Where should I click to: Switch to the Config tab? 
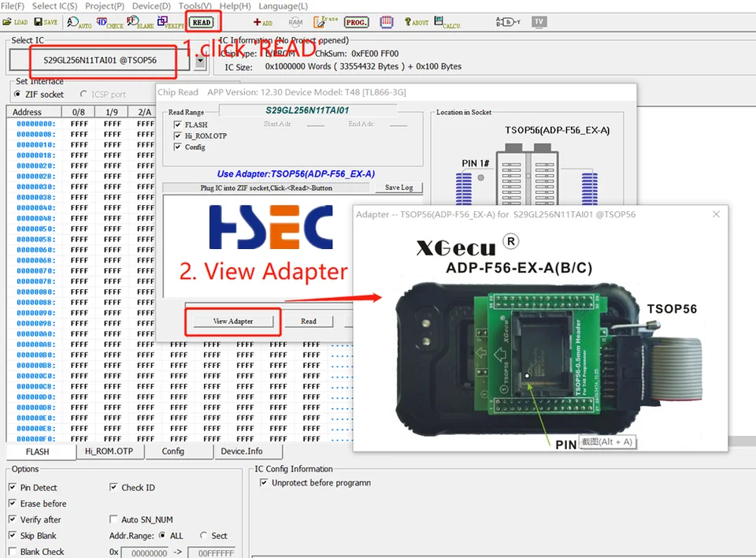[x=173, y=452]
